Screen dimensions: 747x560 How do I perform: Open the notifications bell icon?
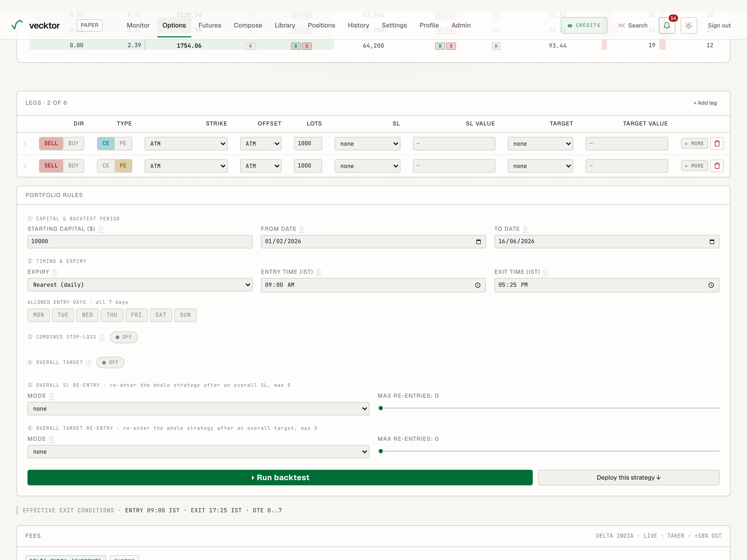tap(667, 25)
